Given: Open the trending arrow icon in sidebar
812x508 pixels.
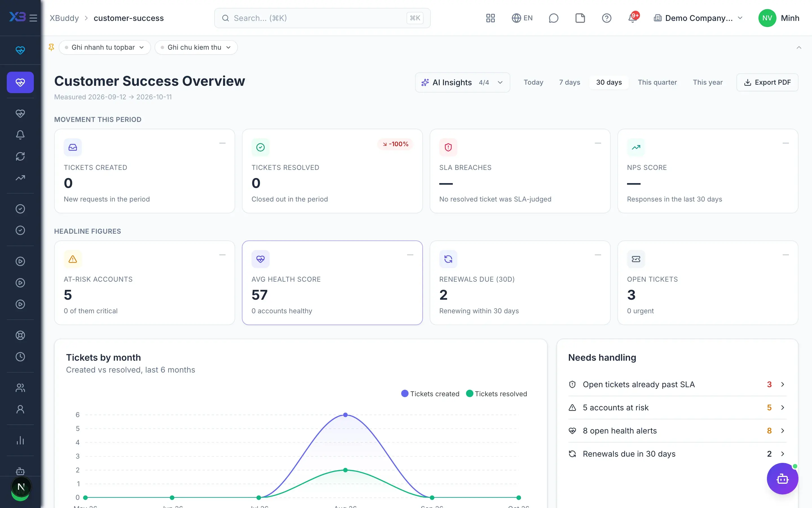Looking at the screenshot, I should point(20,178).
